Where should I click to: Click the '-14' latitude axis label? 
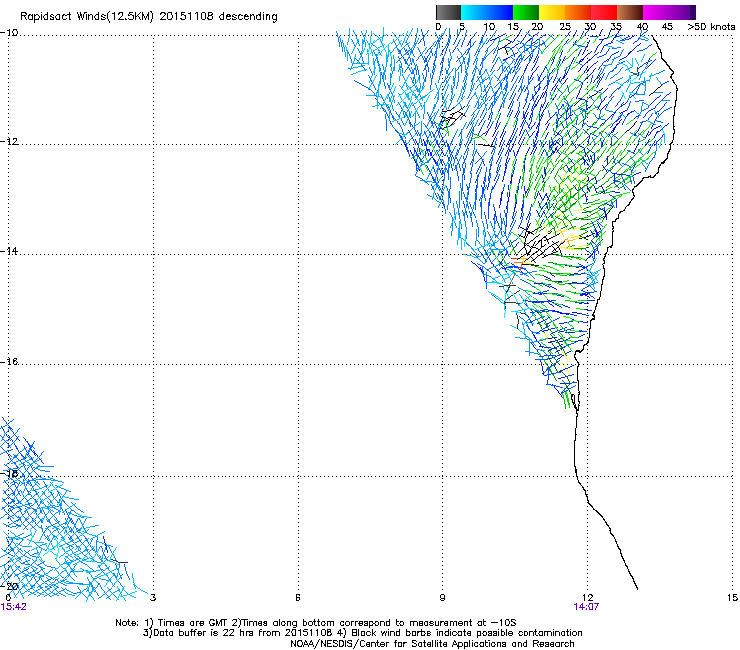[9, 251]
